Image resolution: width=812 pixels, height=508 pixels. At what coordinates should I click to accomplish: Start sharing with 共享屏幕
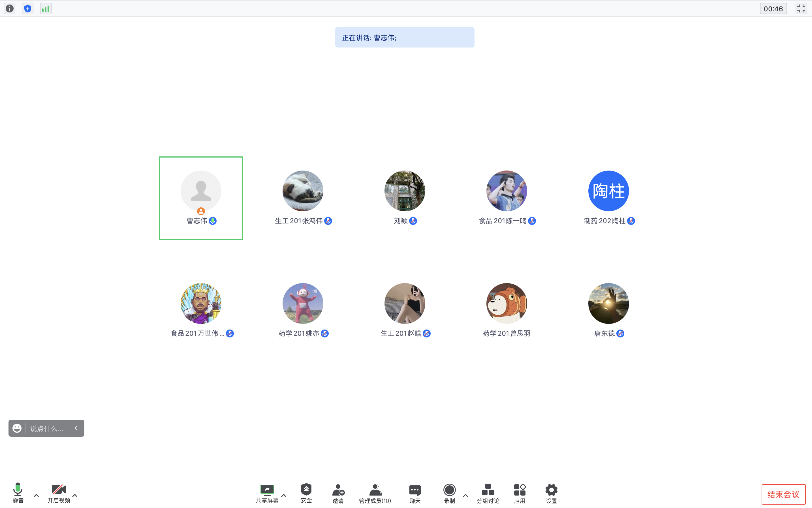tap(267, 493)
